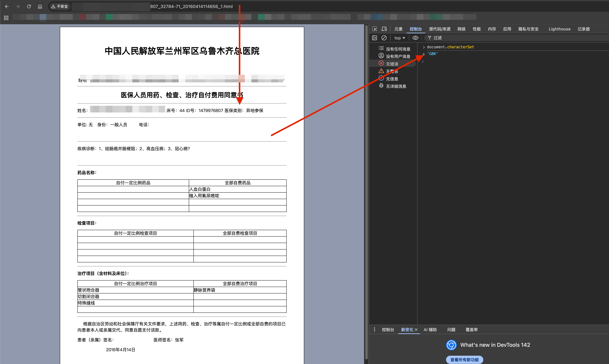Viewport: 609px width, 364px height.
Task: Click the browser home icon
Action: tap(40, 6)
